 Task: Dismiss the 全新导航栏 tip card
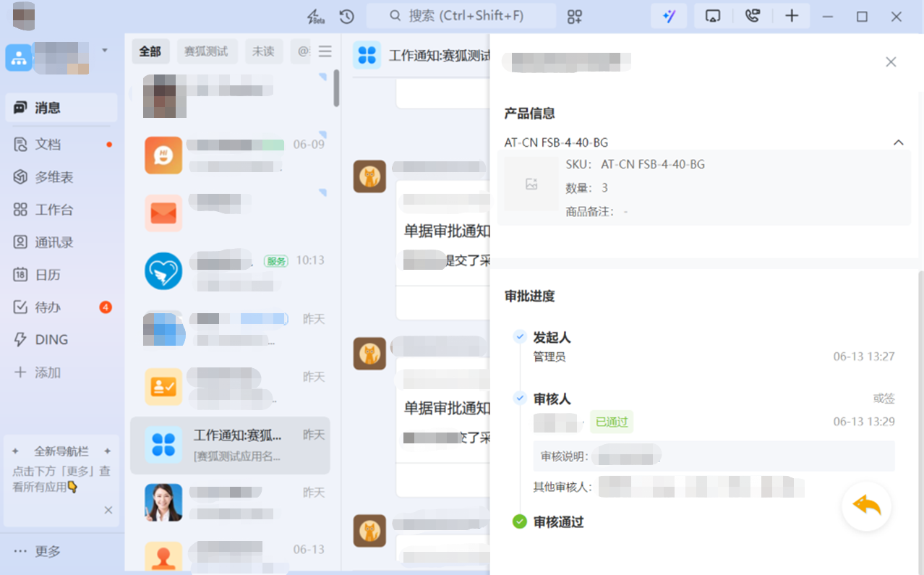[108, 510]
